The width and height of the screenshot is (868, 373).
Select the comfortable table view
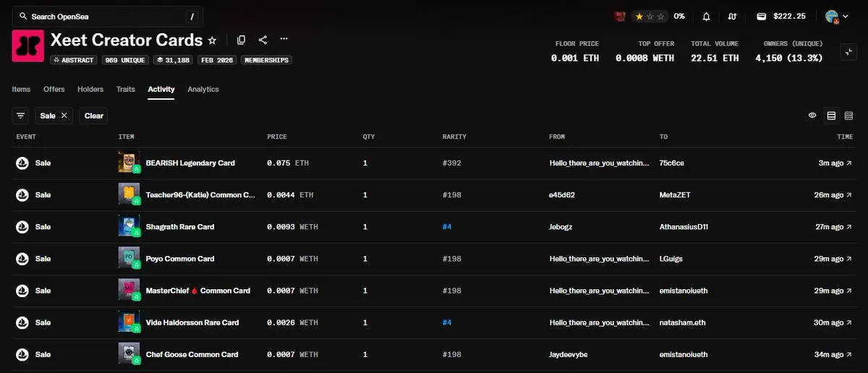[831, 116]
